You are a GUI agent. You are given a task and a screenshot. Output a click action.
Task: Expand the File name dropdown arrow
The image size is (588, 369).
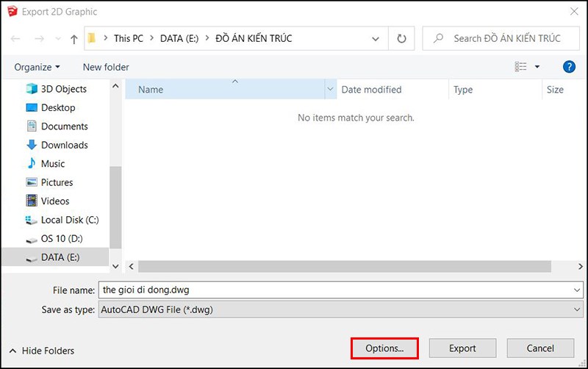(577, 290)
